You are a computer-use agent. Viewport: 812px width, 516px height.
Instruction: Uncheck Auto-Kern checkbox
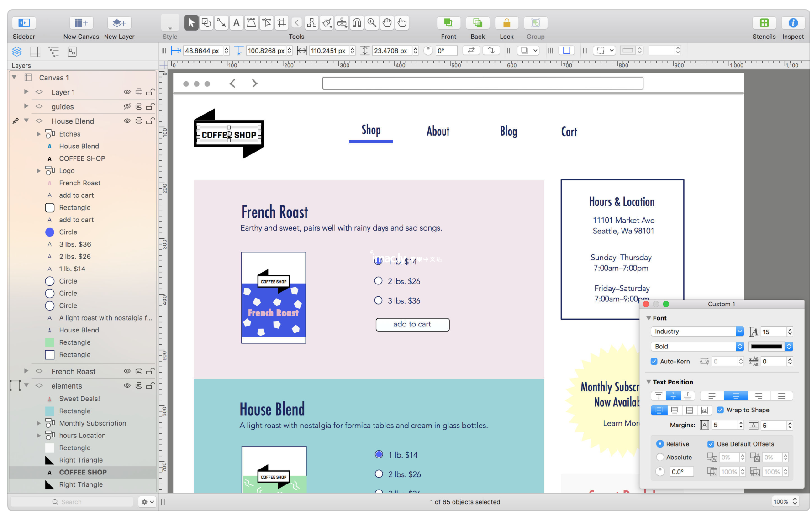click(654, 362)
